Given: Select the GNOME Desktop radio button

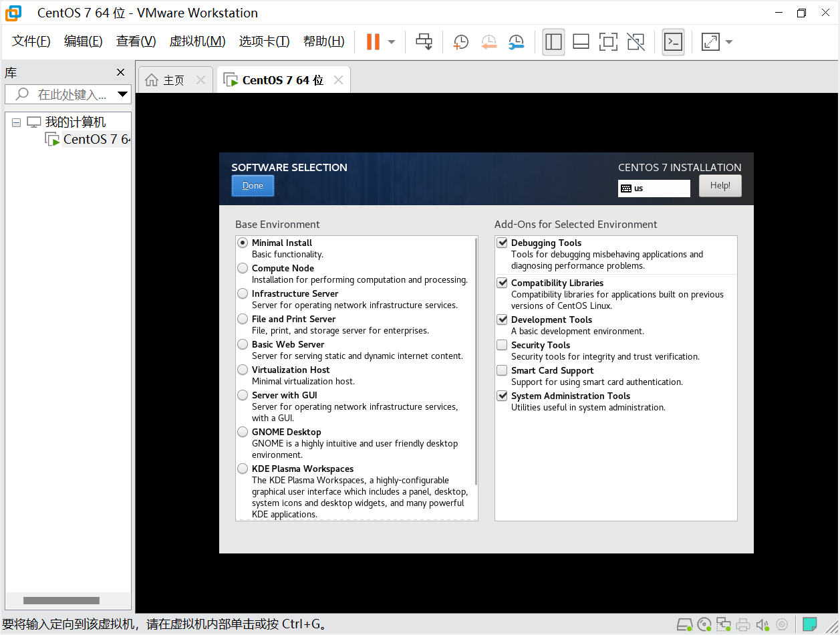Looking at the screenshot, I should pyautogui.click(x=243, y=432).
